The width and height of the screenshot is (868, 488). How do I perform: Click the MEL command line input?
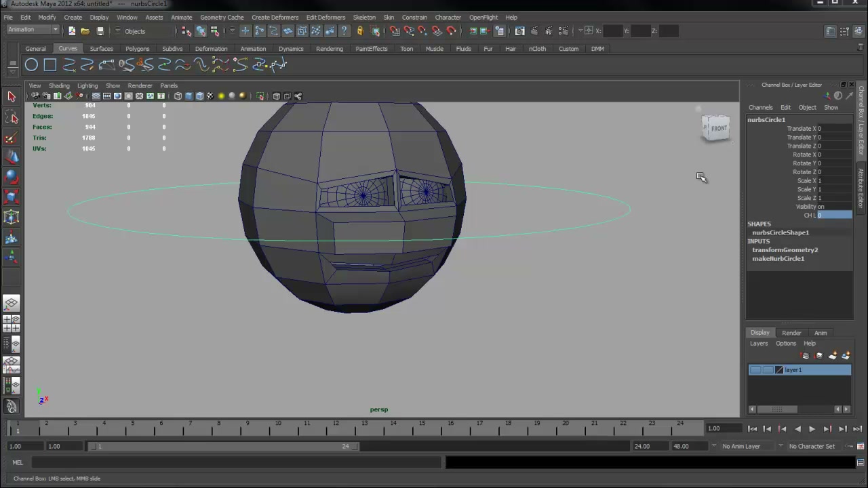pyautogui.click(x=236, y=463)
